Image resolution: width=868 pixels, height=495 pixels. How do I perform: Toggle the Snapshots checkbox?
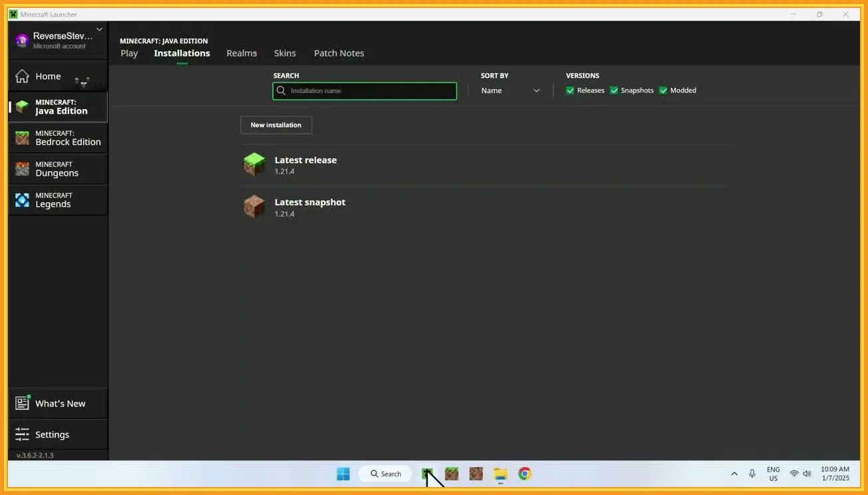click(614, 90)
